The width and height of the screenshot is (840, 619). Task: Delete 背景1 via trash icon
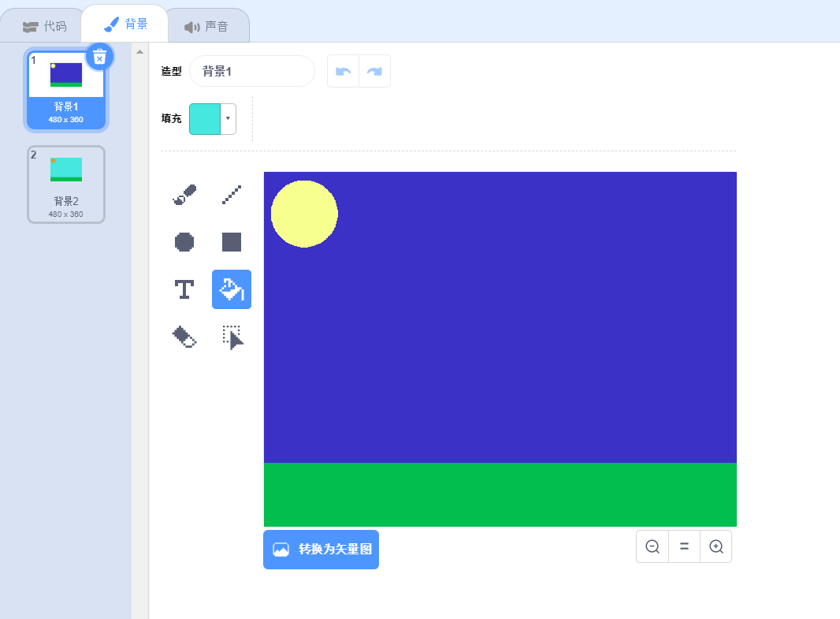pyautogui.click(x=99, y=56)
